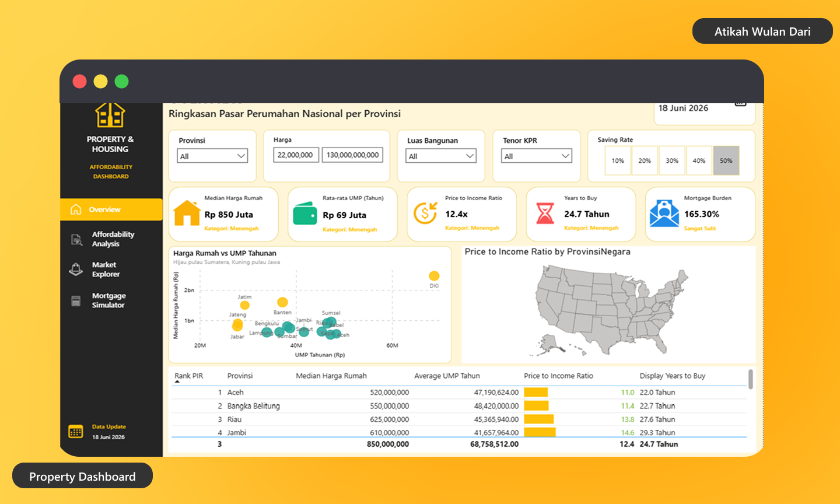Open the Mortgage Simulator page

(x=108, y=300)
